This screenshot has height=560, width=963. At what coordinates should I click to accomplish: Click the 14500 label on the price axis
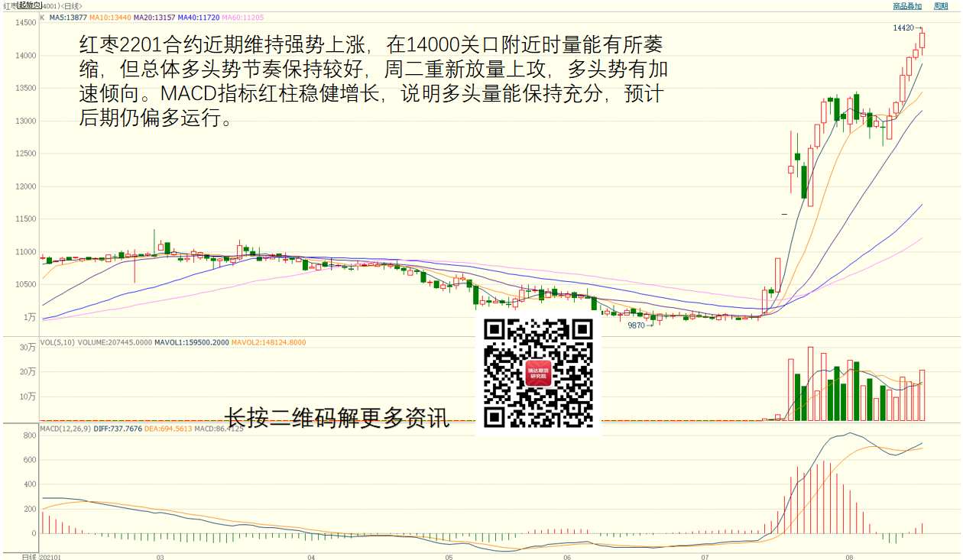25,23
